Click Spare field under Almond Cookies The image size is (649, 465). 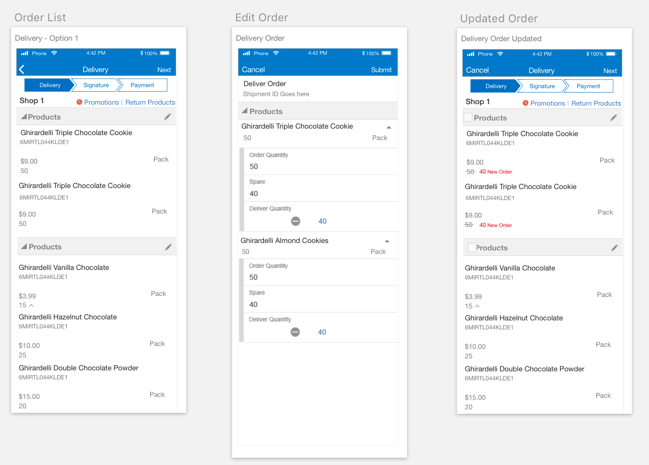point(321,299)
